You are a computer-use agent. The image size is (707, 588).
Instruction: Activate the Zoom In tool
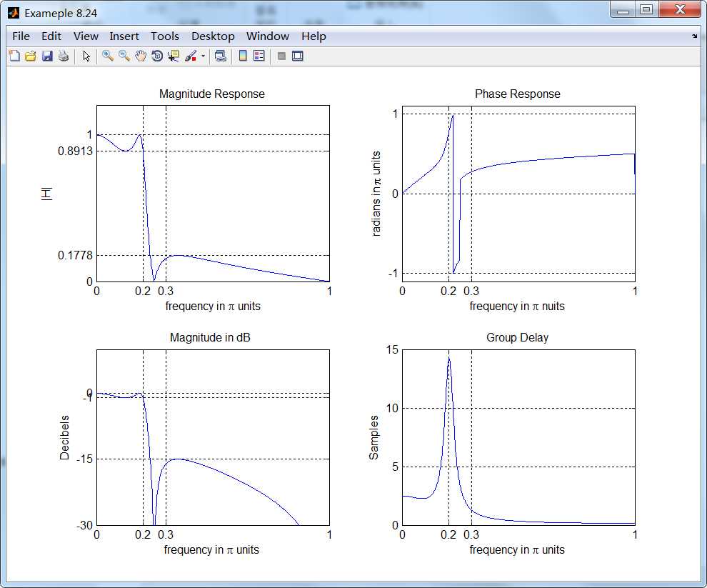pos(107,56)
